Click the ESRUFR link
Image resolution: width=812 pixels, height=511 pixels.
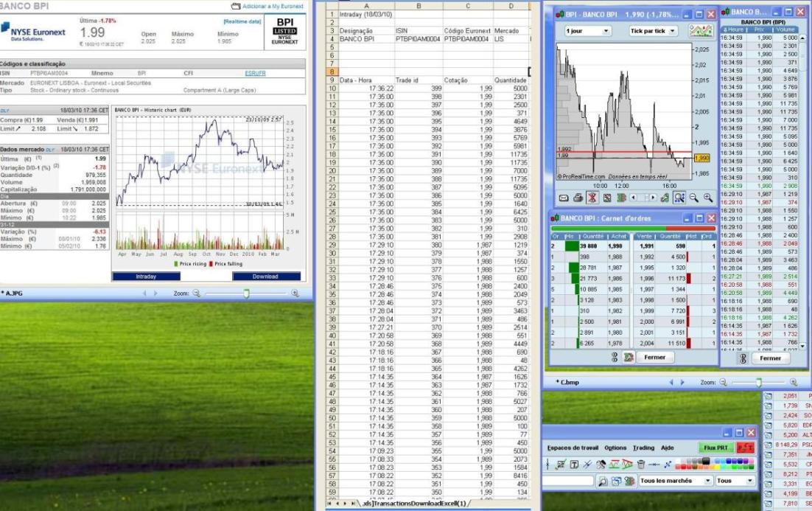(255, 74)
